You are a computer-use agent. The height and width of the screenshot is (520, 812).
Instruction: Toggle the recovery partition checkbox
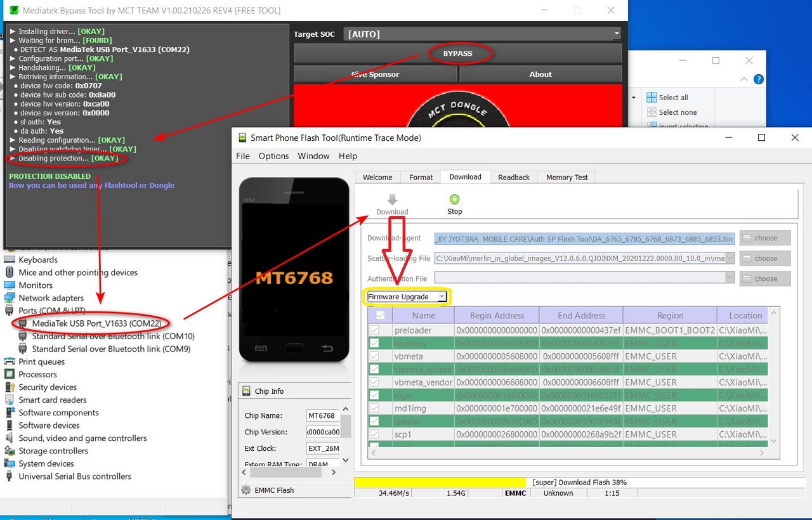pos(374,343)
